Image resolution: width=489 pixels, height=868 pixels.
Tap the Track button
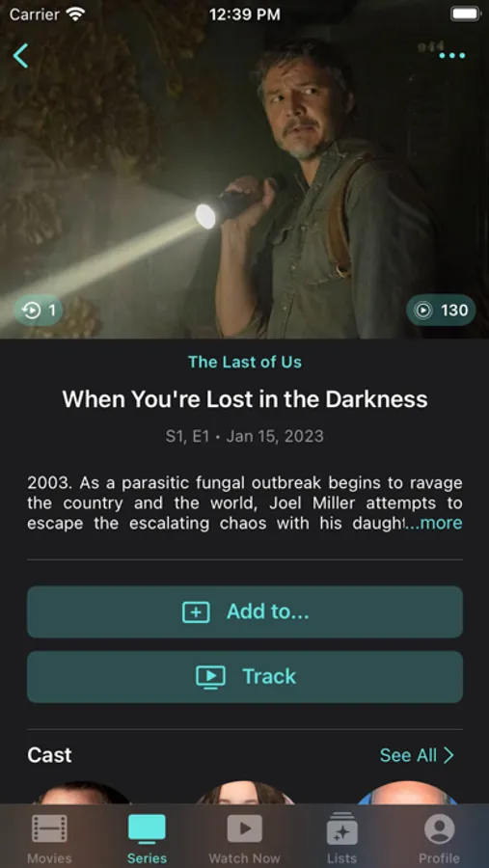(x=245, y=676)
